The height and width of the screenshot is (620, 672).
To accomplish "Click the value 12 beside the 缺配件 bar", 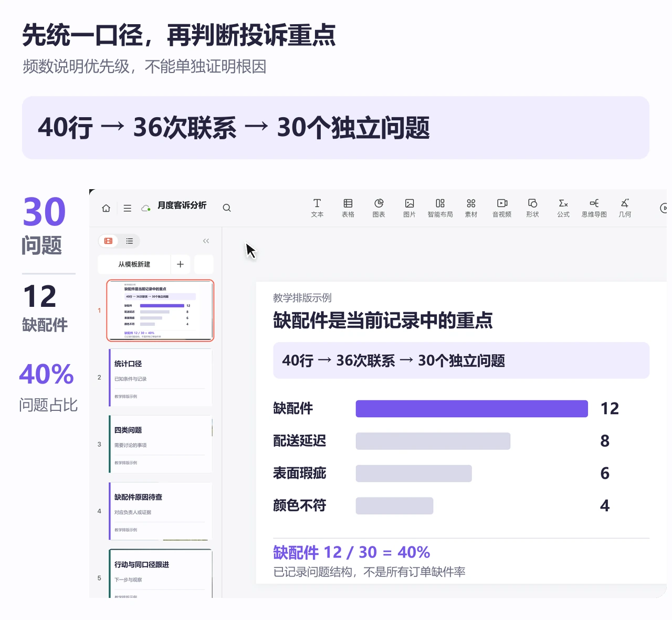I will pos(610,409).
